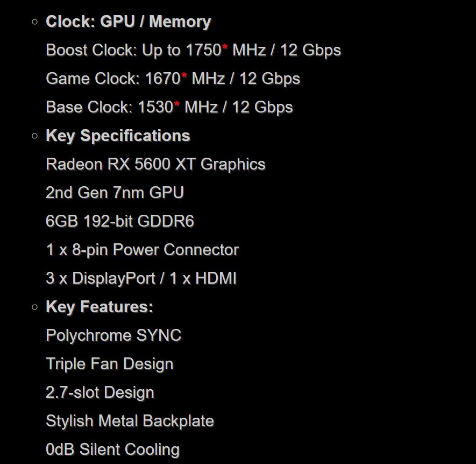Click the '2nd Gen 7nm GPU' line

click(115, 193)
